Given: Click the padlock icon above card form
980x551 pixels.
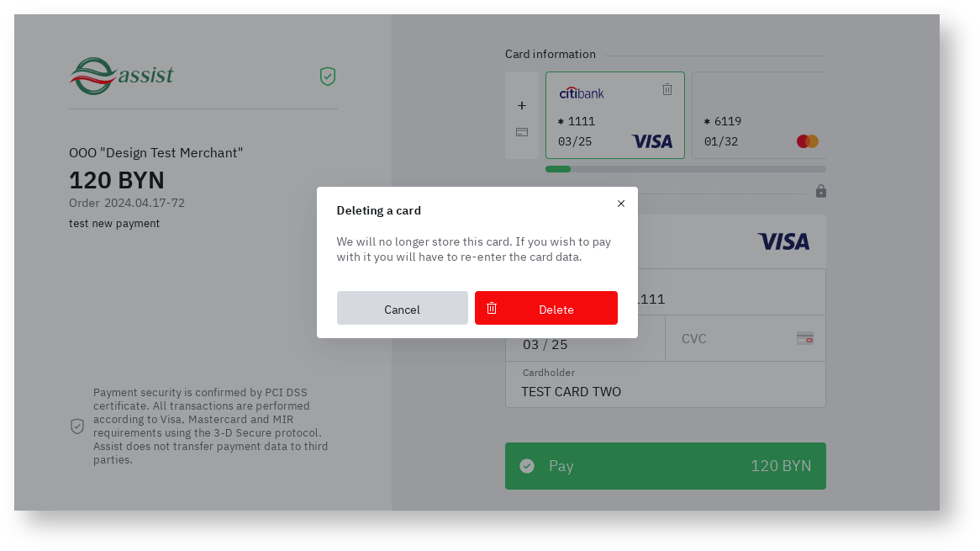Looking at the screenshot, I should [821, 192].
